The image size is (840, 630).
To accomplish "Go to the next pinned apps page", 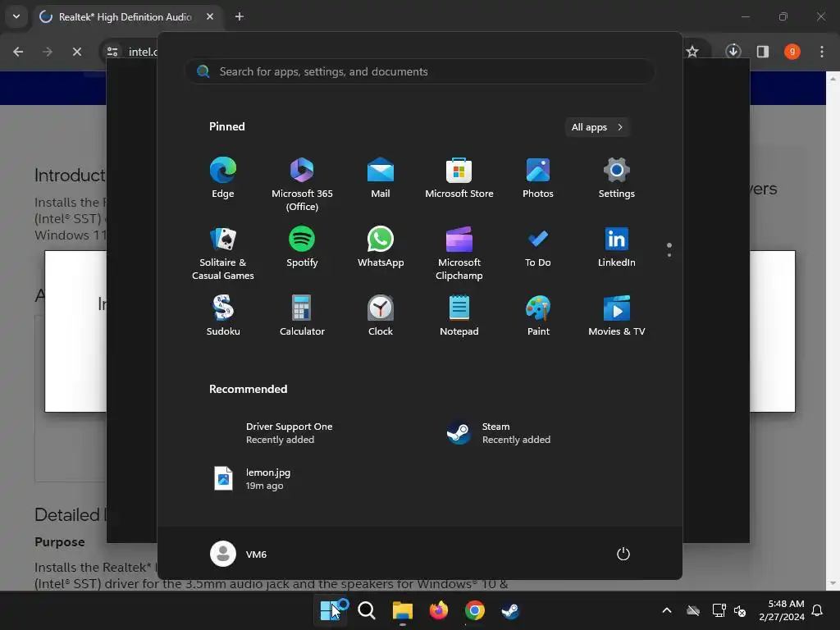I will point(669,255).
